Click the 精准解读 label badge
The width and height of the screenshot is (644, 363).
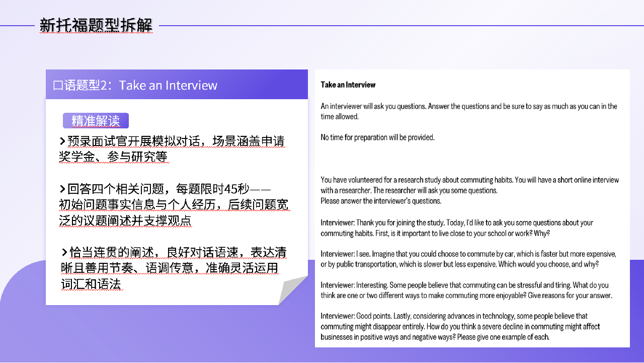(96, 121)
